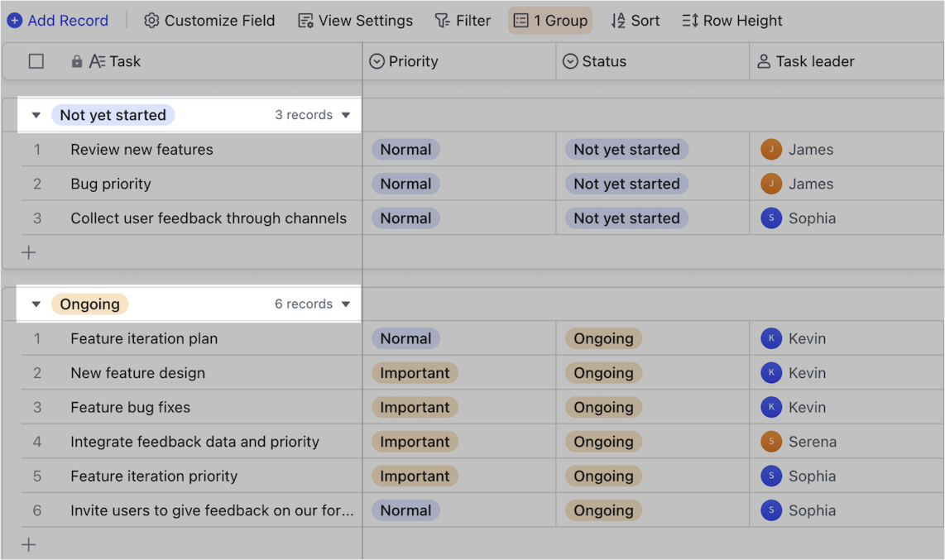
Task: Click Normal priority for Review new features
Action: pyautogui.click(x=405, y=150)
